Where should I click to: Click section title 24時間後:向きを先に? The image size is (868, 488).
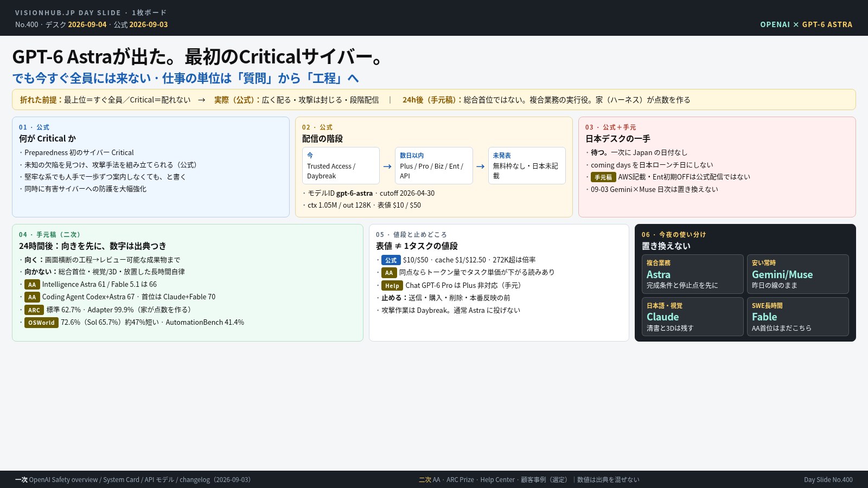[93, 246]
